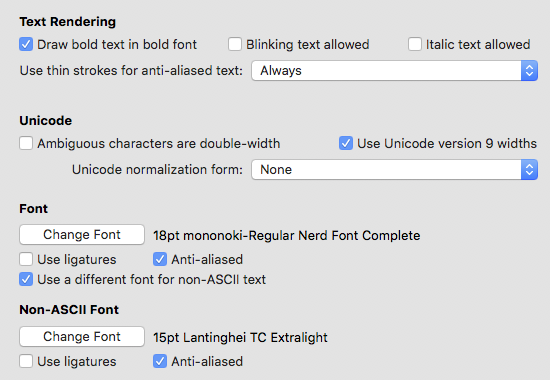The height and width of the screenshot is (380, 550).
Task: Enable Use ligatures for main Font
Action: (26, 260)
